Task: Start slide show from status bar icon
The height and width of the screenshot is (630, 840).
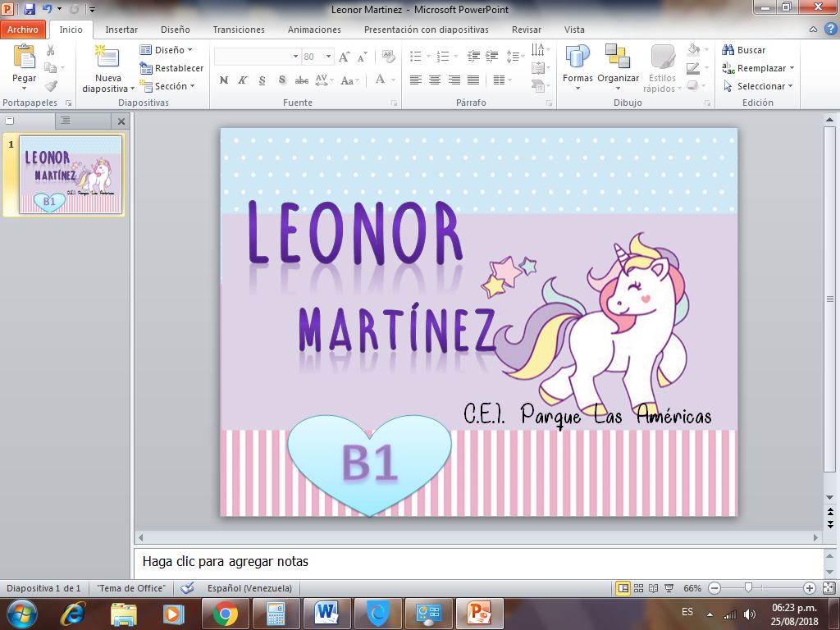Action: [669, 588]
